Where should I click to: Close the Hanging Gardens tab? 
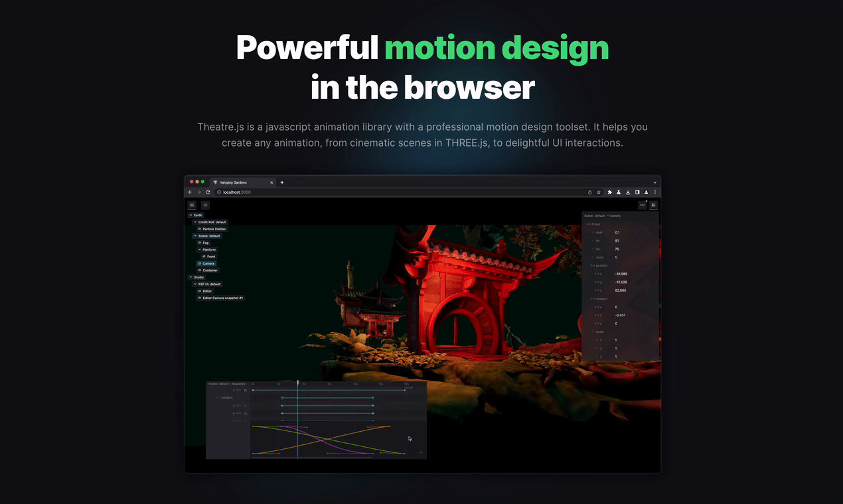271,182
